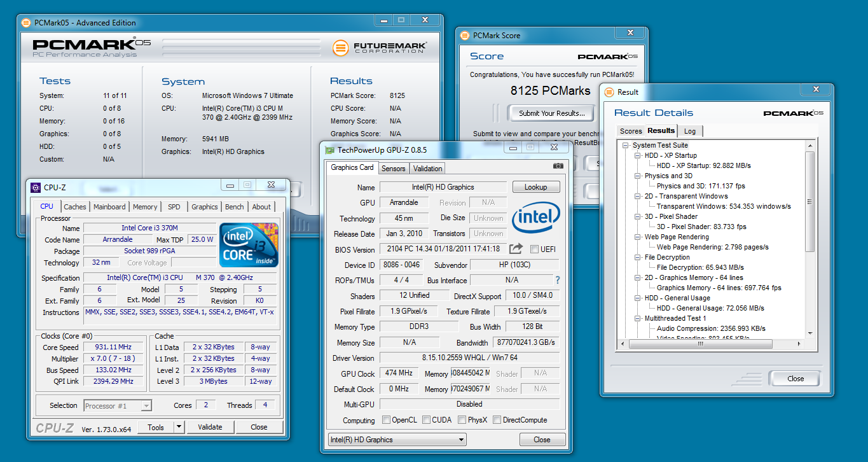Collapse the 2D - Transparent Windows node
This screenshot has height=462, width=868.
click(638, 197)
